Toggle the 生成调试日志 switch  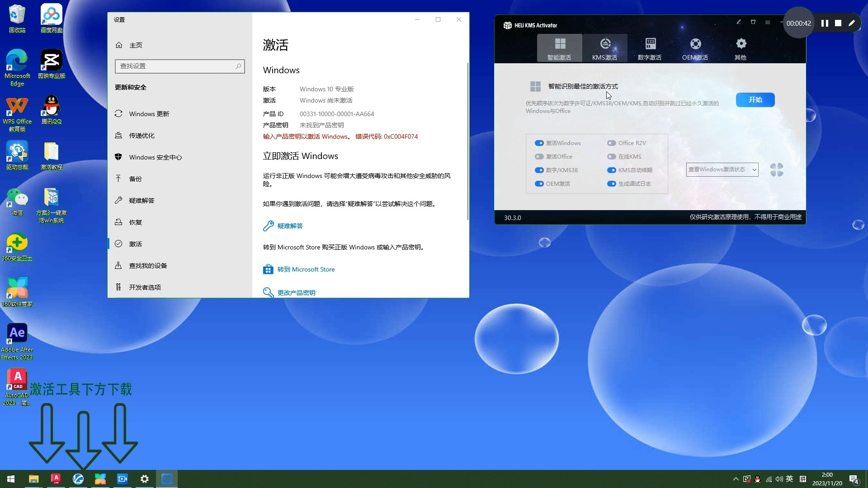(x=611, y=184)
